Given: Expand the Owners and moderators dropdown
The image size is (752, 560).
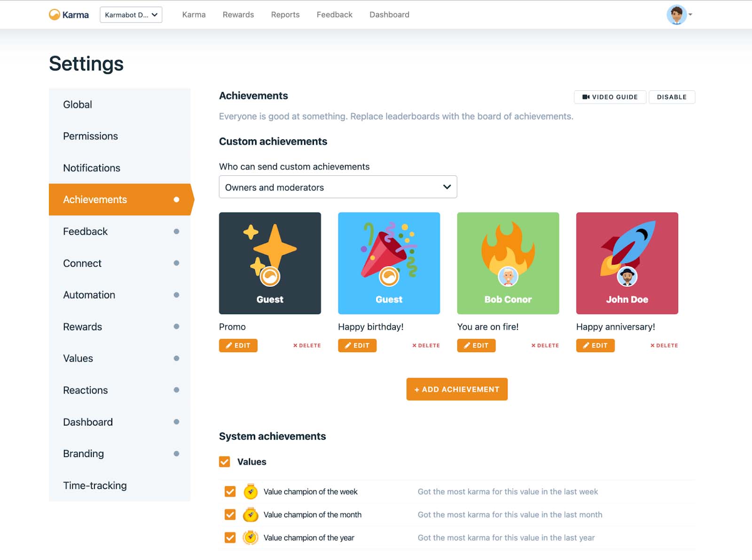Looking at the screenshot, I should click(x=337, y=187).
